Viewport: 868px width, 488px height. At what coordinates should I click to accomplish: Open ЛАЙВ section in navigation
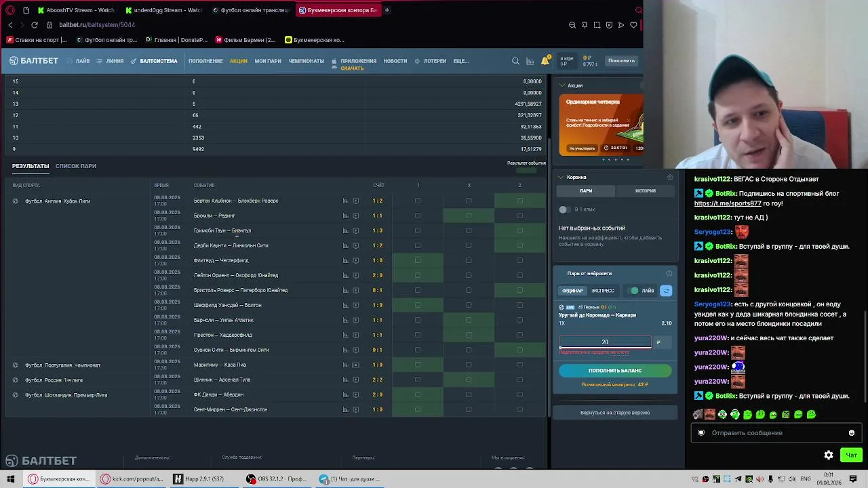pos(79,61)
